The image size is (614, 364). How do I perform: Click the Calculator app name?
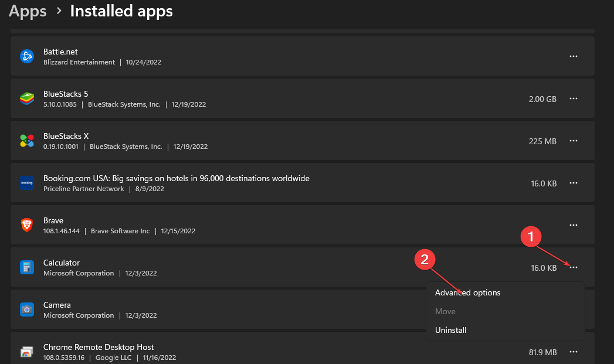click(62, 263)
